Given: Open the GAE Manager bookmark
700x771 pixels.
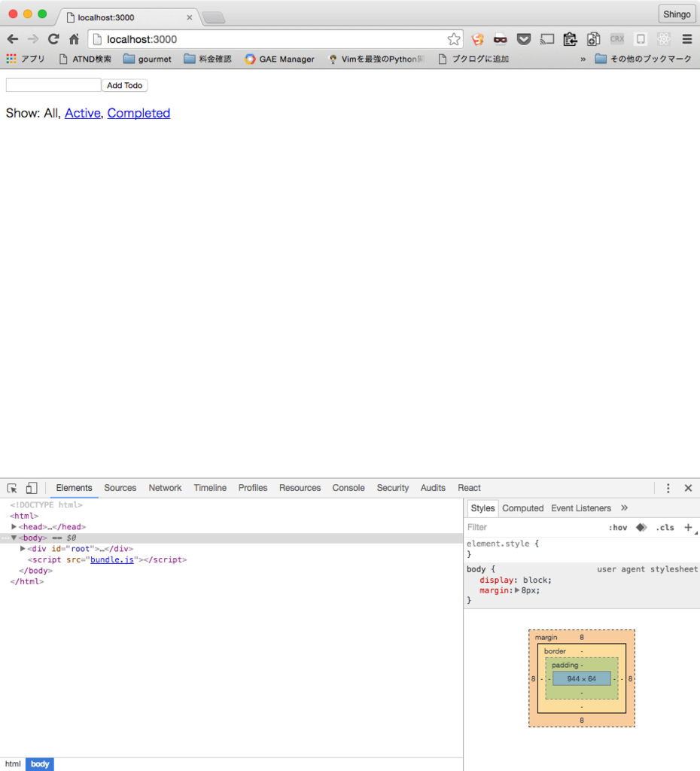Looking at the screenshot, I should click(279, 59).
